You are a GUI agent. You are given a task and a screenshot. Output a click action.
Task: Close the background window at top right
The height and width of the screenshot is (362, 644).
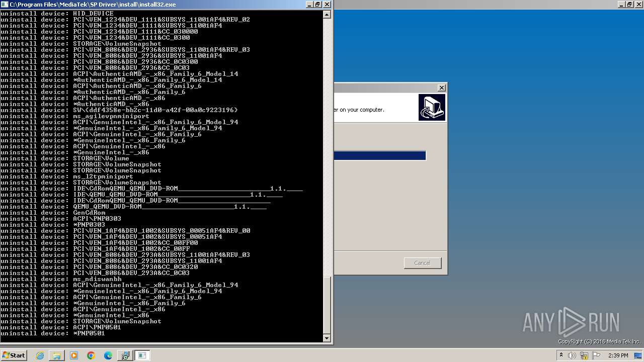(x=638, y=4)
